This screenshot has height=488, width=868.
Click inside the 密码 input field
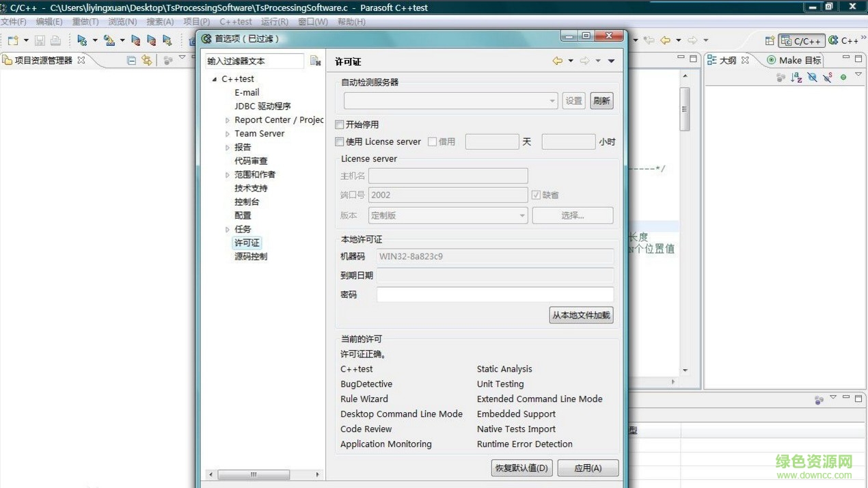click(493, 295)
